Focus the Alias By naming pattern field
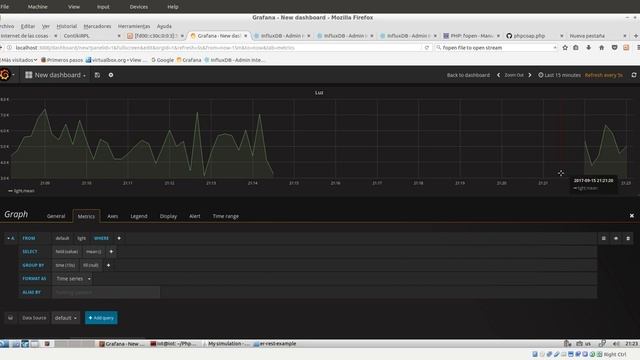 pos(106,292)
